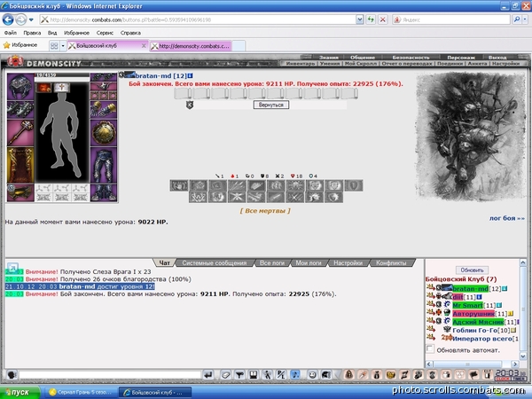Click the black flag icon in bottom bar
The height and width of the screenshot is (399, 532).
(474, 375)
